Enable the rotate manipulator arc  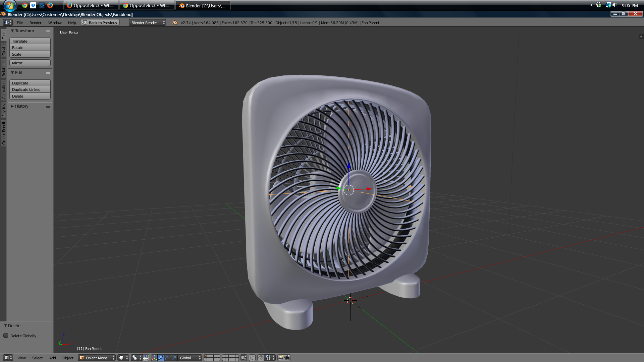[x=168, y=358]
